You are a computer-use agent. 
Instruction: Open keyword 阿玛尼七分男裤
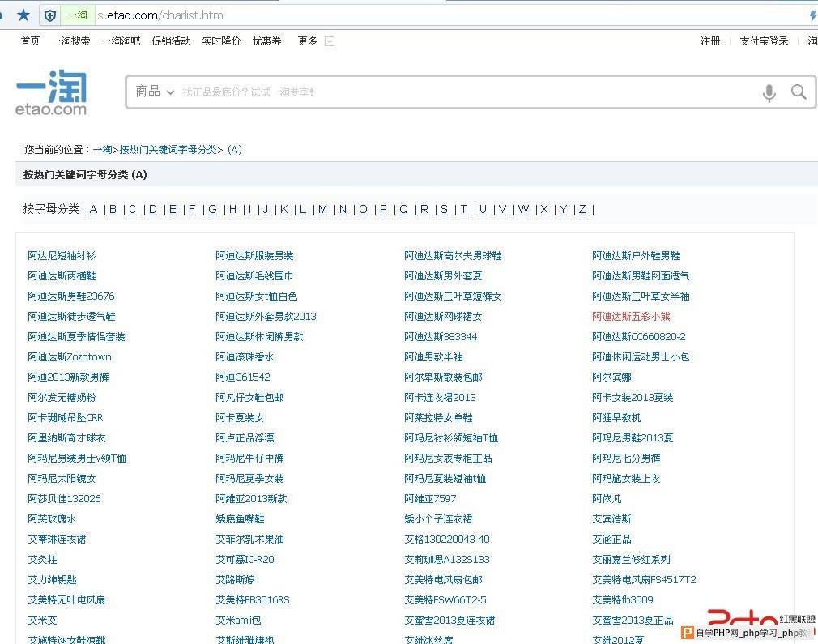point(627,458)
